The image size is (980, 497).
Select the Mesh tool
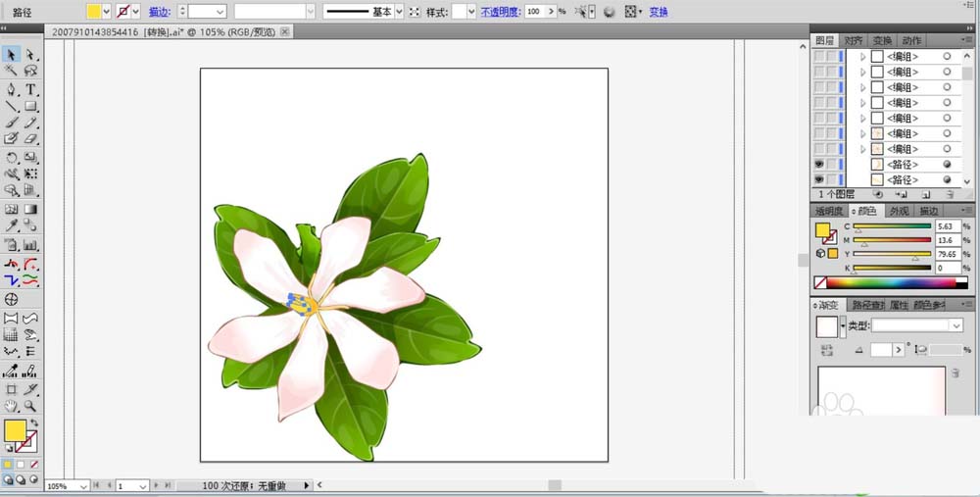[x=11, y=210]
